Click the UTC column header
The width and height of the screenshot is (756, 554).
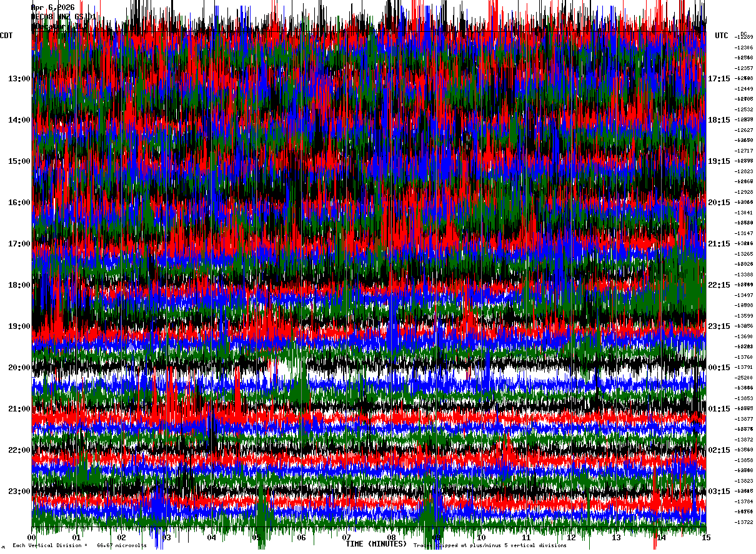[x=722, y=36]
